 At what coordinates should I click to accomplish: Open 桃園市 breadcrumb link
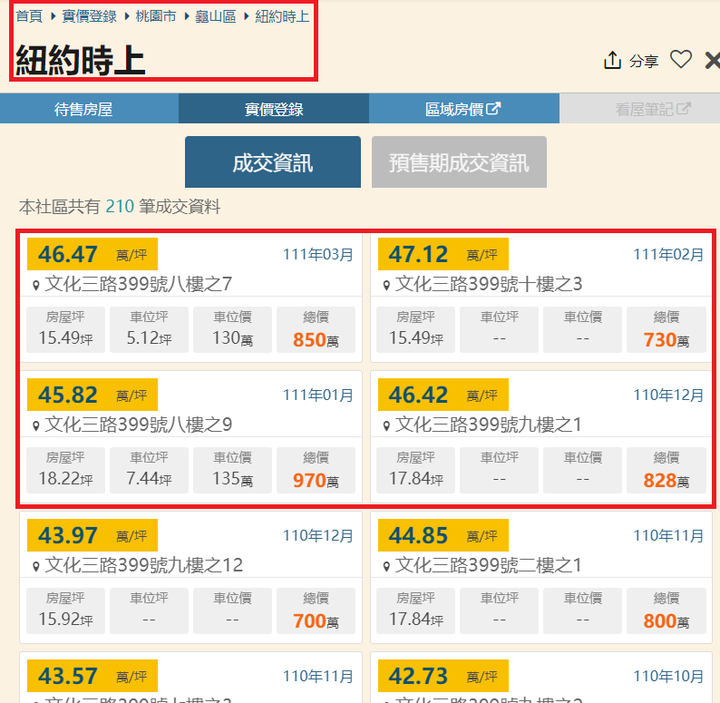[x=156, y=17]
